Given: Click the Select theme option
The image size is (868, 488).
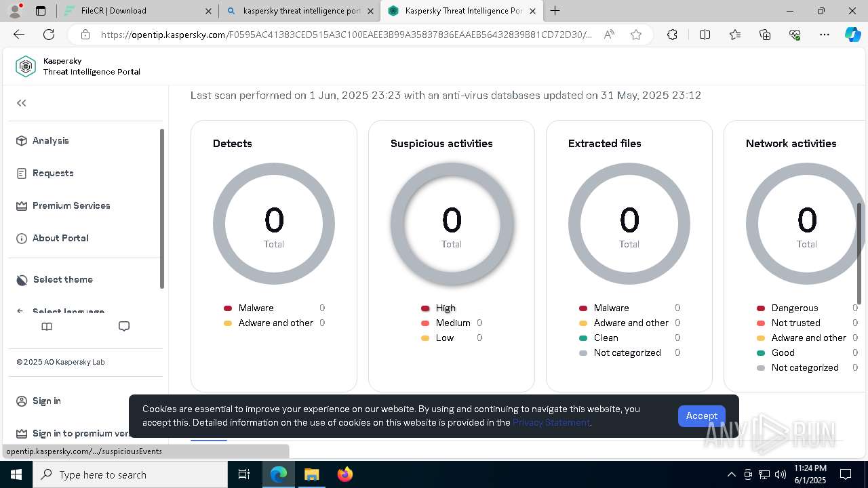Looking at the screenshot, I should pyautogui.click(x=63, y=279).
